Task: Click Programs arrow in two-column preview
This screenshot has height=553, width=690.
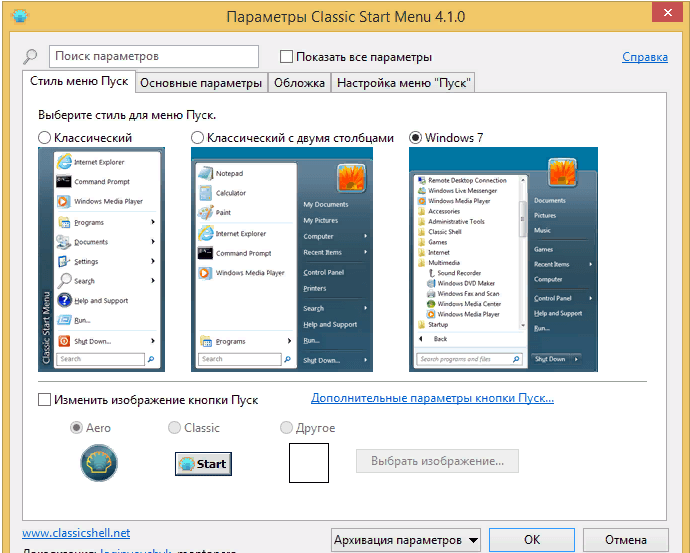Action: (289, 341)
